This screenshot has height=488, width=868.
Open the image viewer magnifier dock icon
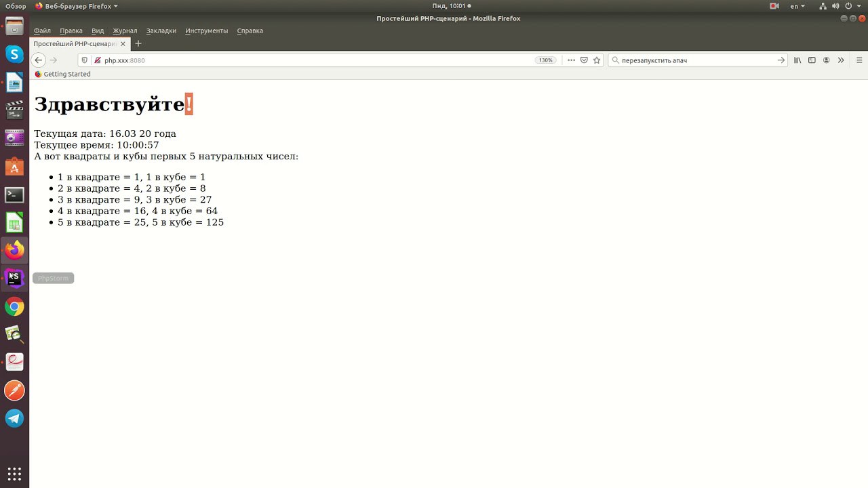point(14,334)
